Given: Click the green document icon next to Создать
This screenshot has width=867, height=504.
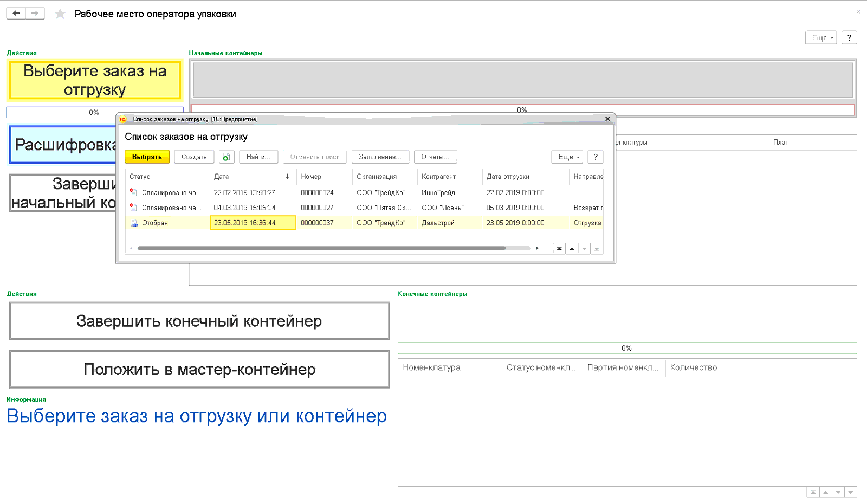Looking at the screenshot, I should click(227, 157).
